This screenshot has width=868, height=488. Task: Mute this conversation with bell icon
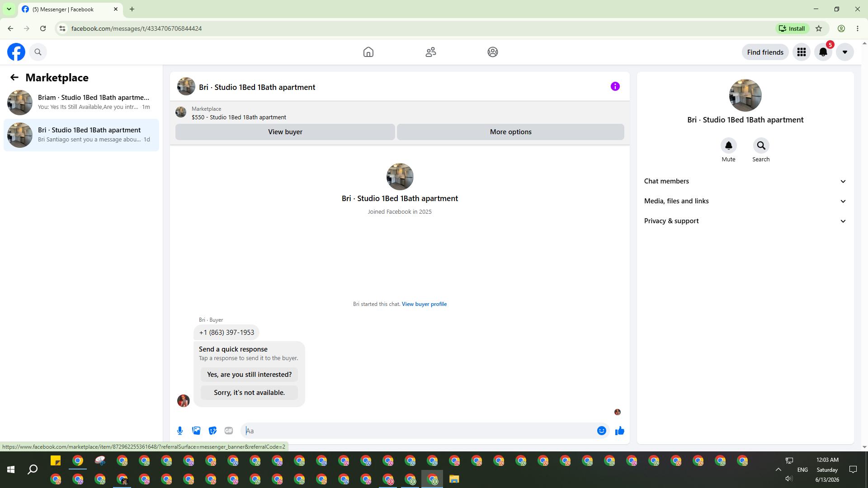tap(729, 145)
